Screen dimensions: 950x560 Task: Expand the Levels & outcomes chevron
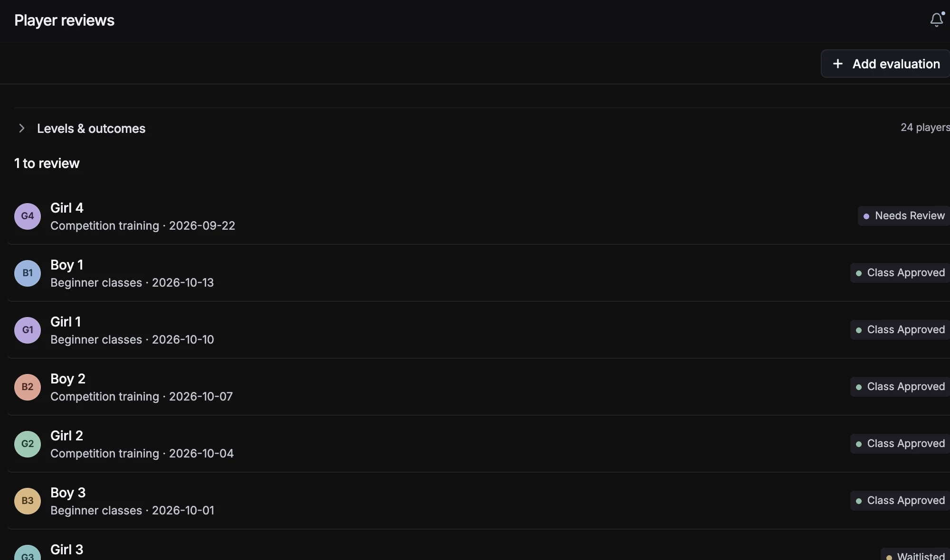21,128
